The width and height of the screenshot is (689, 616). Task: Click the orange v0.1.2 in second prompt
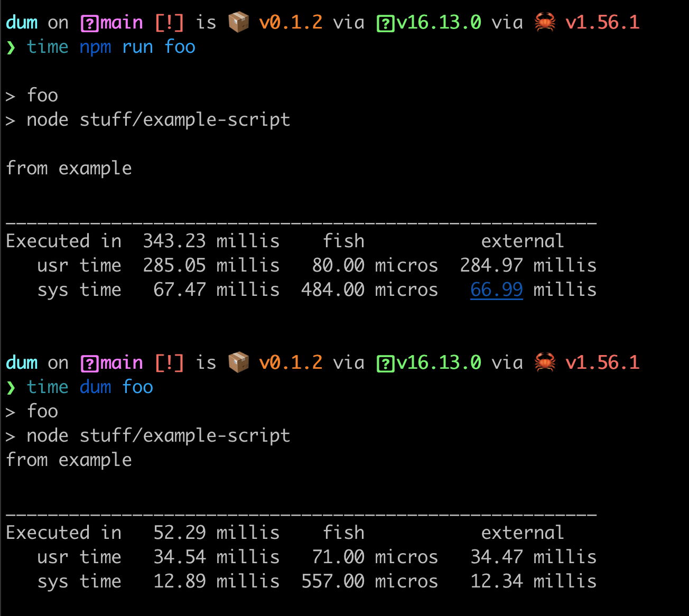pos(291,362)
